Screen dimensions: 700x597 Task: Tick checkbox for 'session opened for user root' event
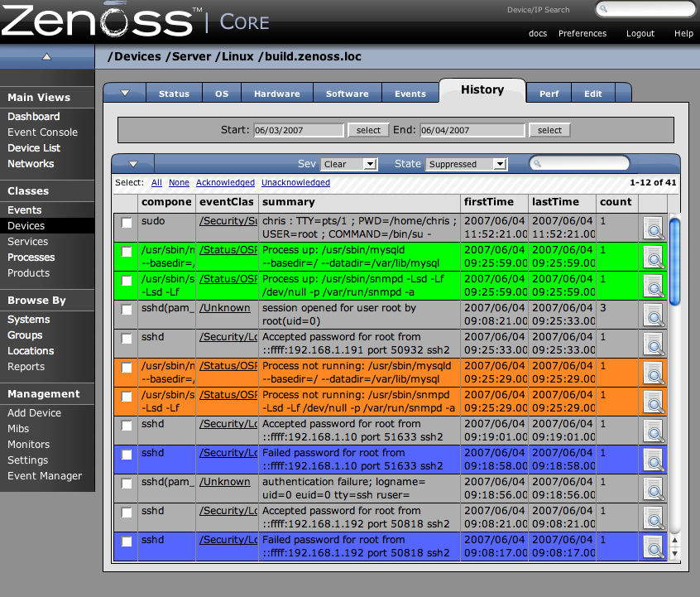click(127, 310)
